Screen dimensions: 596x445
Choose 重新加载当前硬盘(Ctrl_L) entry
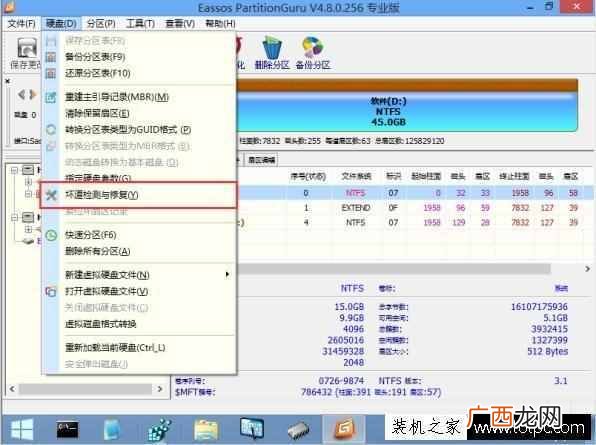140,348
